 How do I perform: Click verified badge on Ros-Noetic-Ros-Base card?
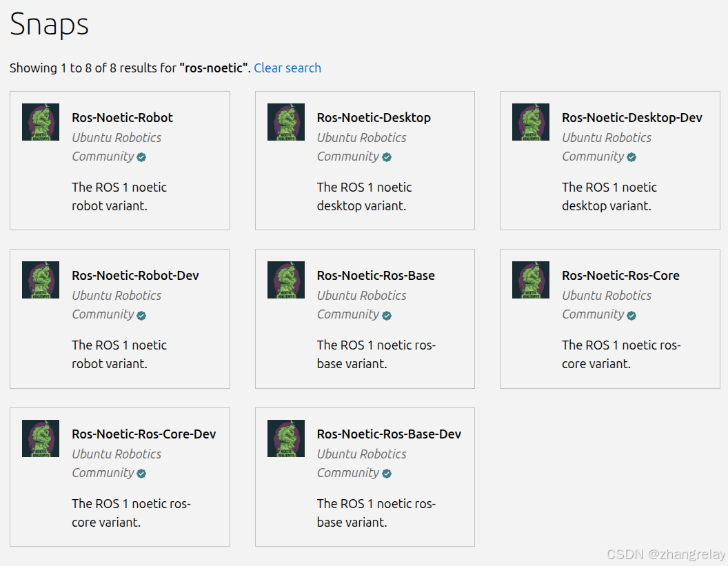click(x=387, y=316)
